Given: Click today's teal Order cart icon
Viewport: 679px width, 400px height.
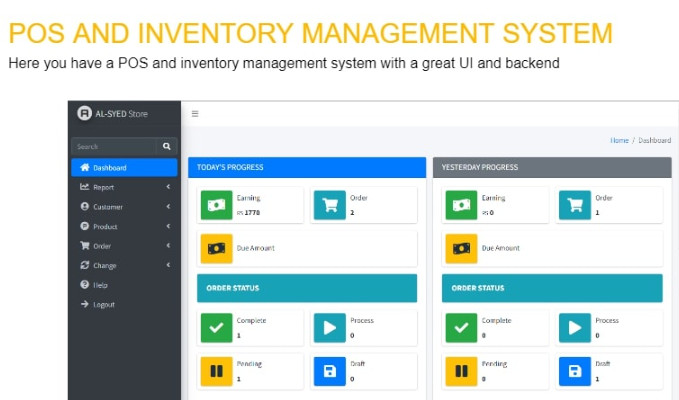Looking at the screenshot, I should (x=330, y=205).
